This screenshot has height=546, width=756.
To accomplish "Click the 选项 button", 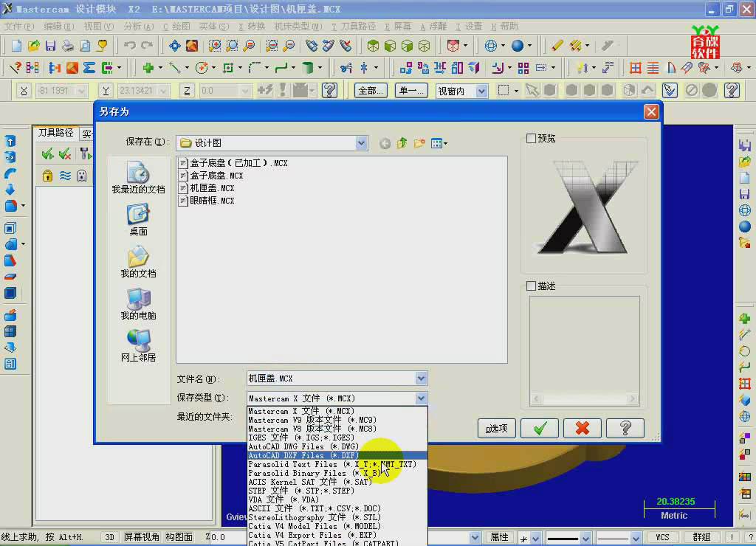I will (x=497, y=428).
